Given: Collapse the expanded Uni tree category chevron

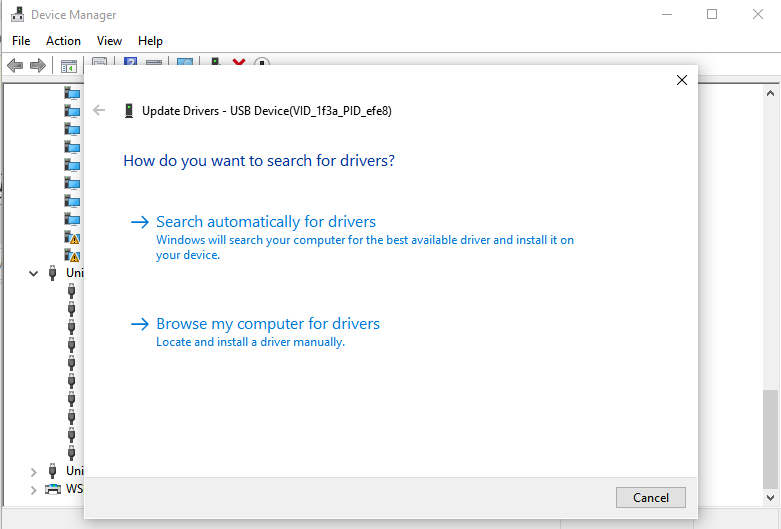Looking at the screenshot, I should pos(33,273).
